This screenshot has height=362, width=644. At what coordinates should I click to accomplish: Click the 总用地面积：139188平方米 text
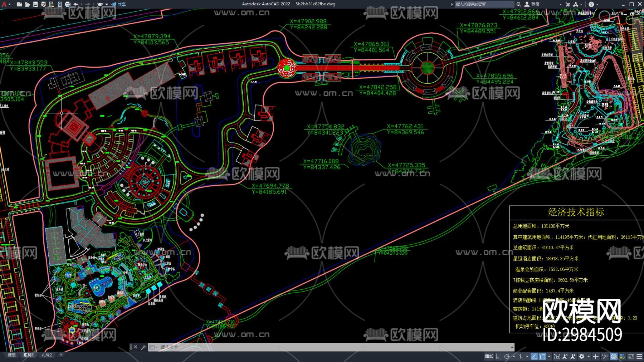[x=541, y=226]
